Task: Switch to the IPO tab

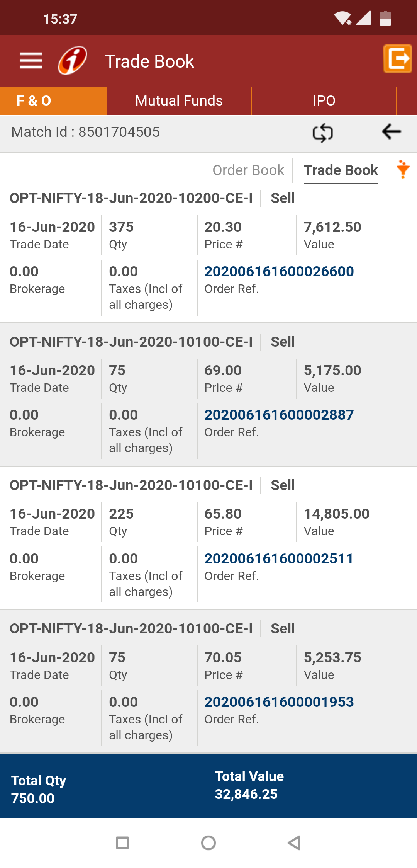Action: pos(324,101)
